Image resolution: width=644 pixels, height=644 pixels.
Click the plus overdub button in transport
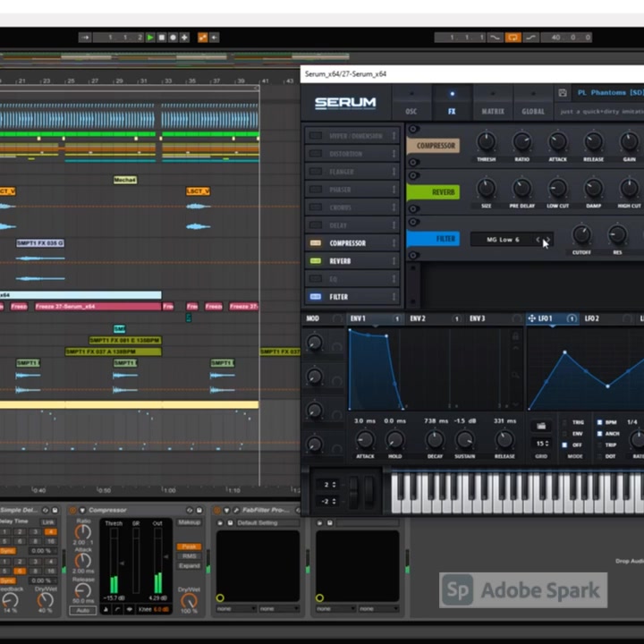click(184, 38)
